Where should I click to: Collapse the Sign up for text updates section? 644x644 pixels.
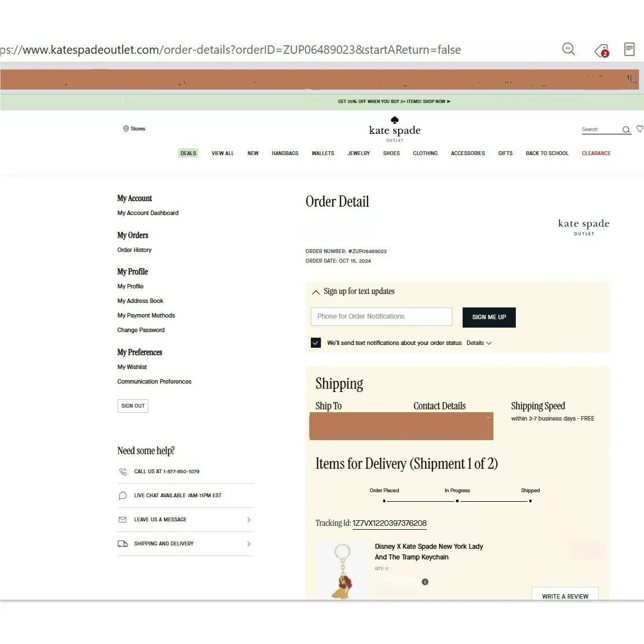(x=315, y=292)
